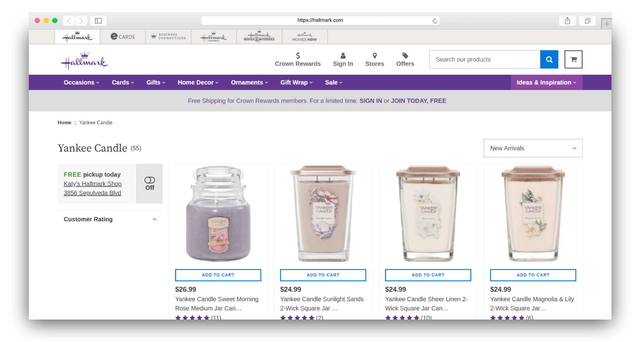Open the Ornaments dropdown menu
644x342 pixels.
[249, 82]
